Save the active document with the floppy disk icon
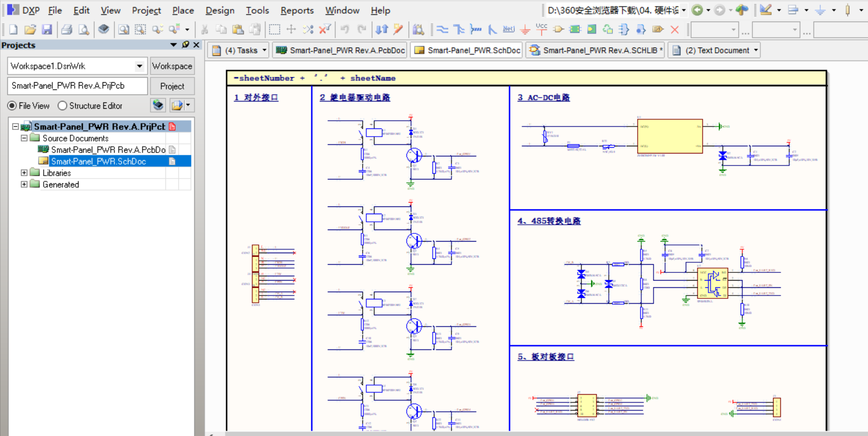 [x=47, y=30]
